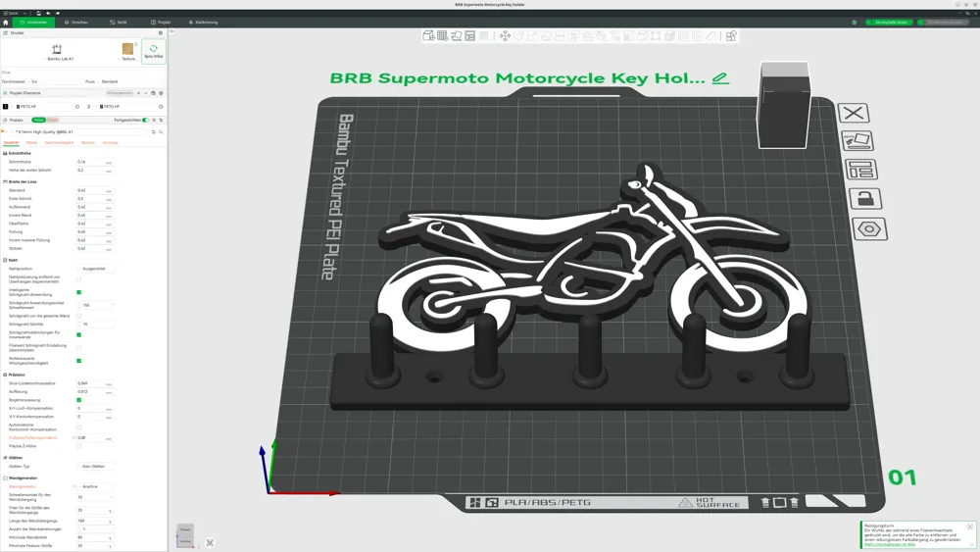
Task: Open the Reinigungsturm notification wiki link
Action: [x=890, y=544]
